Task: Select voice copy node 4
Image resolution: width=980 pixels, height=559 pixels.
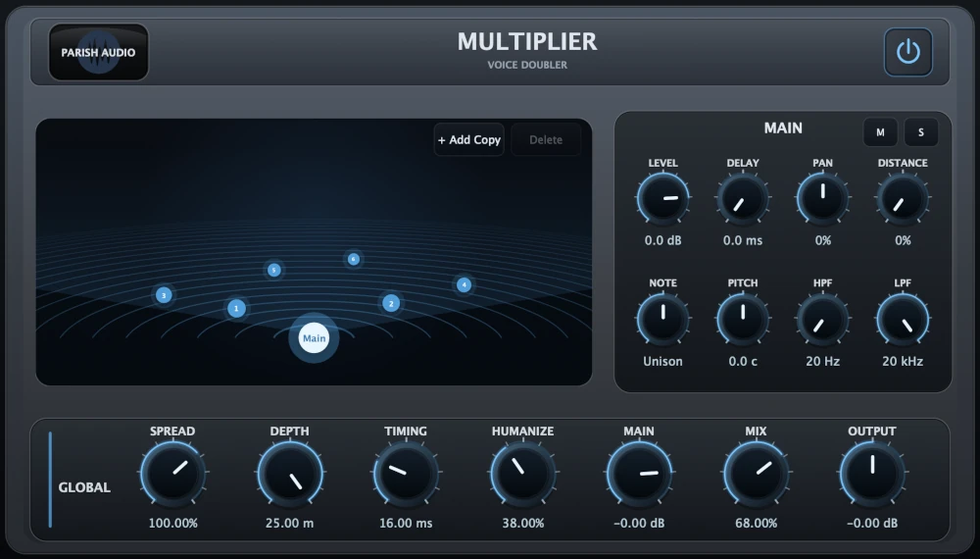Action: [464, 285]
